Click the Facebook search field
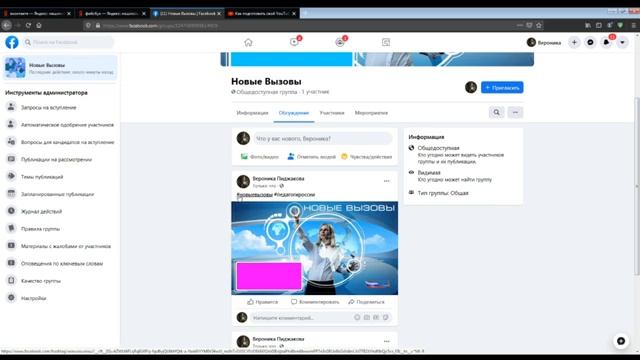This screenshot has height=360, width=640. 68,42
